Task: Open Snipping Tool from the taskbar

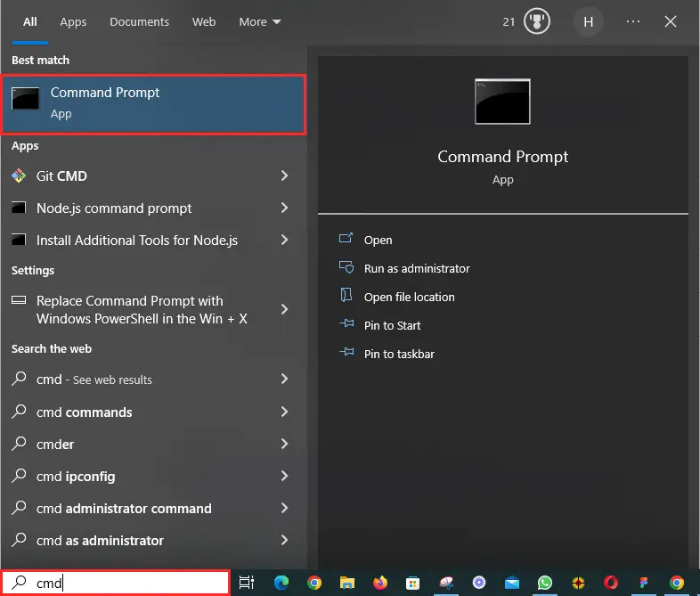Action: (x=446, y=583)
